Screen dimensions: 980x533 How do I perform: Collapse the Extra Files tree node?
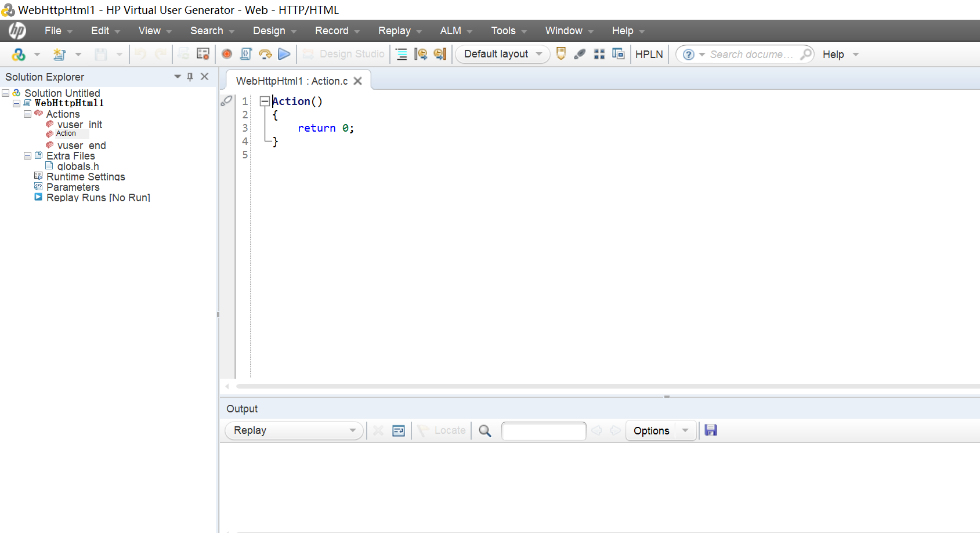[x=27, y=155]
